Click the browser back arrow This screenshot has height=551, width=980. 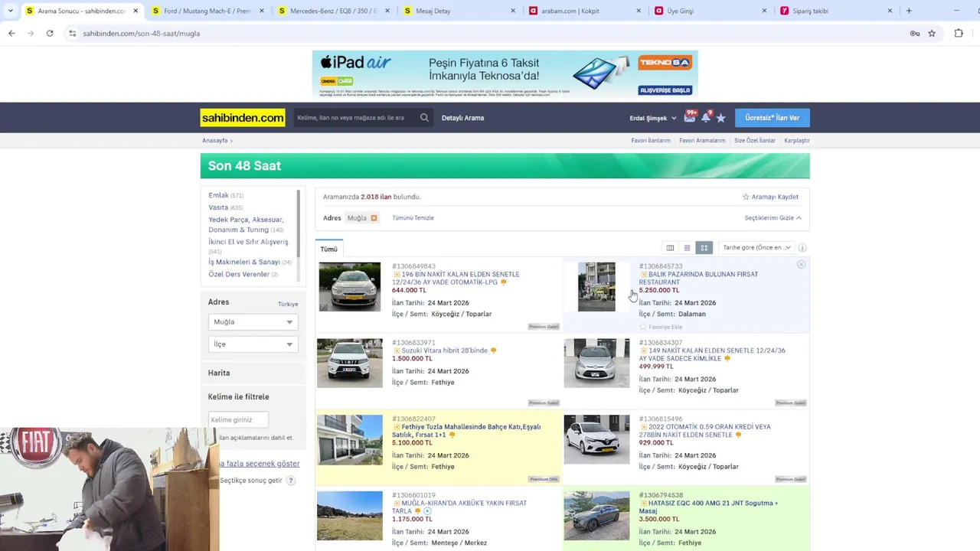pos(11,33)
